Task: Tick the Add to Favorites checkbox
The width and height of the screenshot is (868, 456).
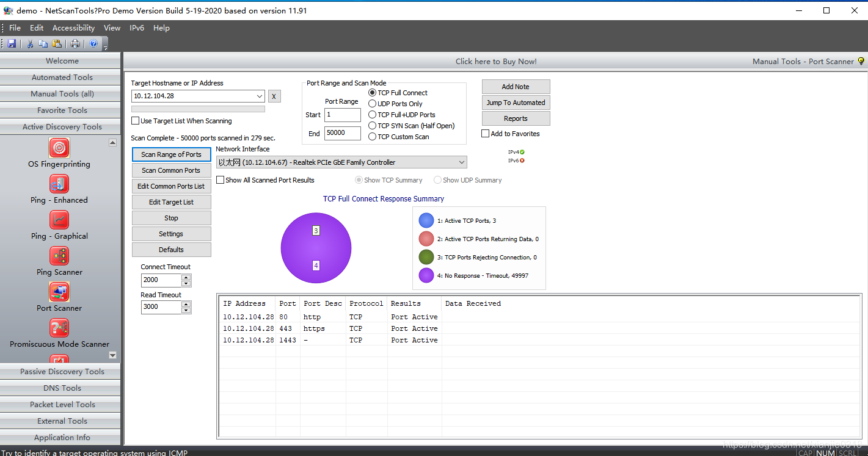Action: [486, 134]
